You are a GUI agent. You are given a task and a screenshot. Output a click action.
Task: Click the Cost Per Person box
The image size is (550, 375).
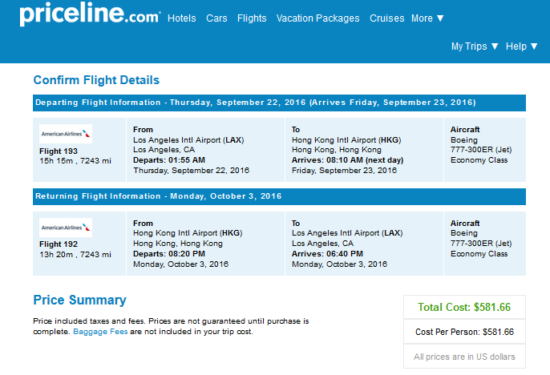(464, 332)
